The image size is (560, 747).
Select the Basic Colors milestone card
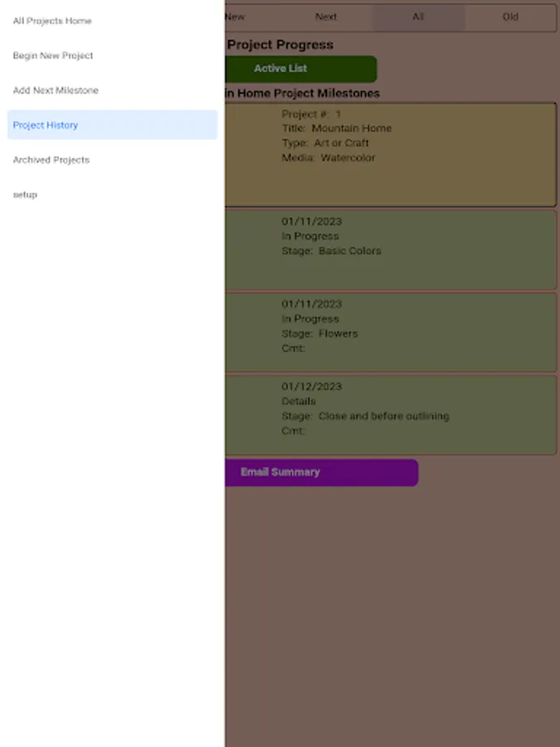point(391,250)
